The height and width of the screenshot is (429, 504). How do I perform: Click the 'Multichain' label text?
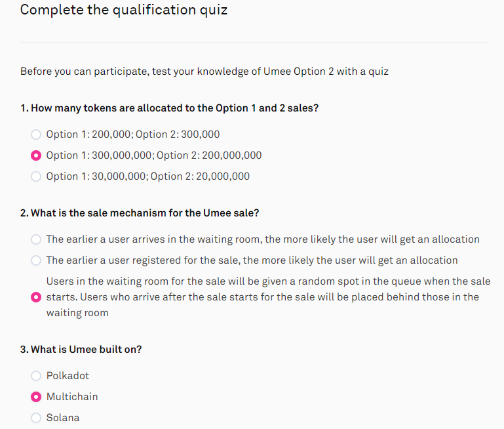tap(72, 397)
